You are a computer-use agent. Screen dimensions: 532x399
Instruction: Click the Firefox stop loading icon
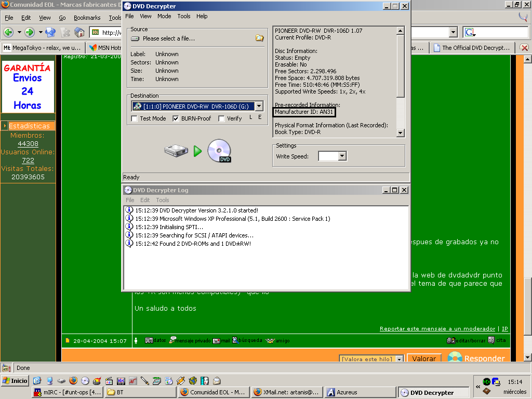pyautogui.click(x=65, y=32)
